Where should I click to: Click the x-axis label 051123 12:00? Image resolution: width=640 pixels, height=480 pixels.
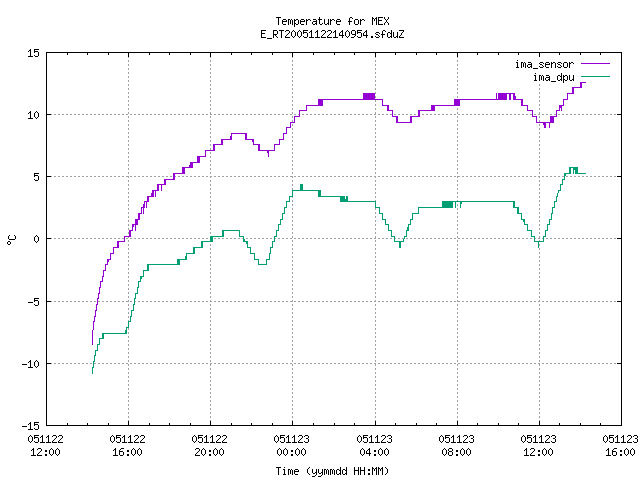pyautogui.click(x=538, y=446)
